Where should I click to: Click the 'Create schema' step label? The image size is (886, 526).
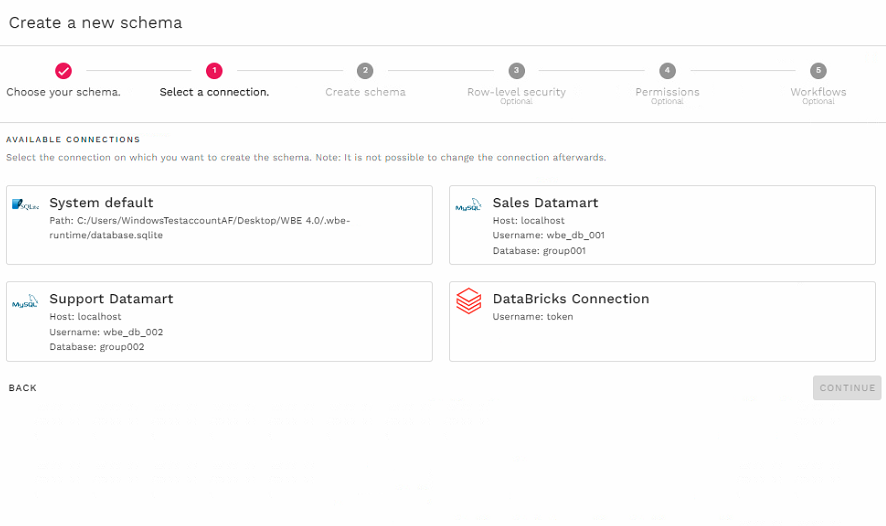[365, 92]
